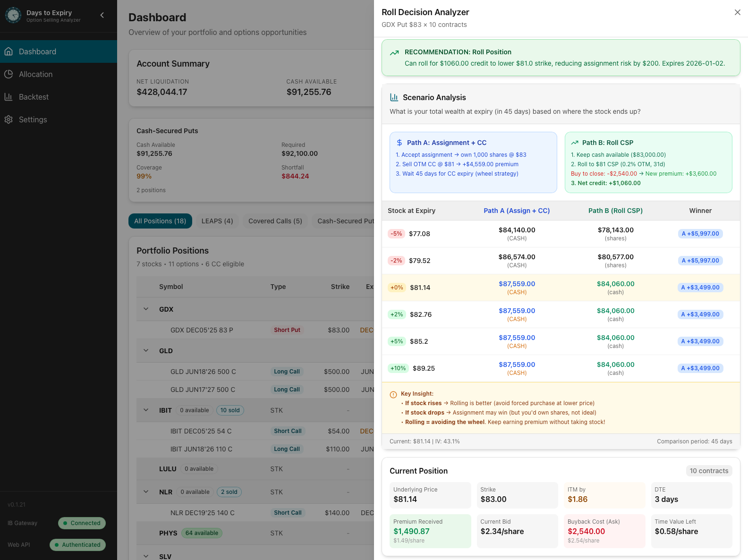Select the IBIT DEC05'25 54 C row
The width and height of the screenshot is (748, 560).
(255, 431)
